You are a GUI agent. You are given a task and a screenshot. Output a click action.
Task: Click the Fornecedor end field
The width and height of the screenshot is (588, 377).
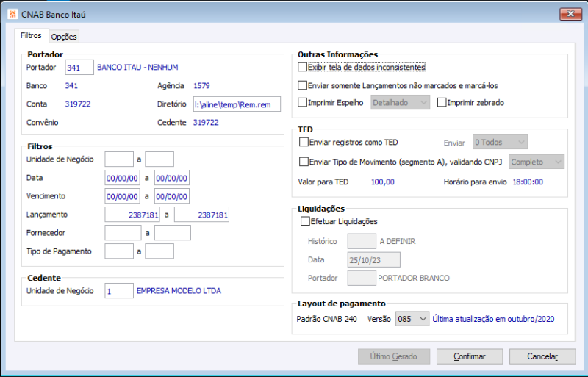[x=173, y=233]
